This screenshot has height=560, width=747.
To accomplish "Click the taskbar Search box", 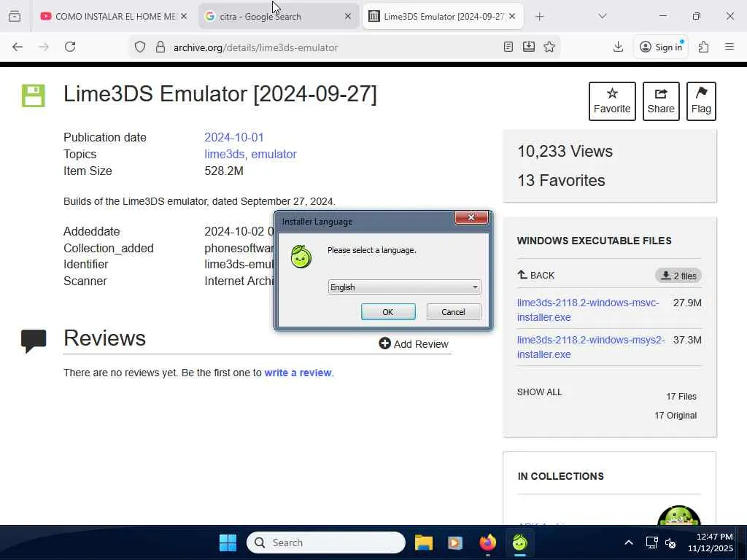I will (x=326, y=542).
